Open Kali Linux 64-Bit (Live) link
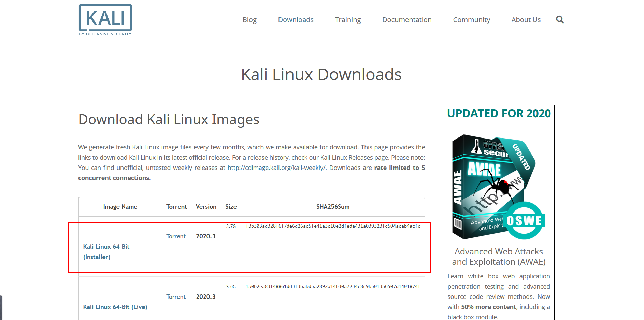Screen dimensions: 644x320 tap(115, 307)
